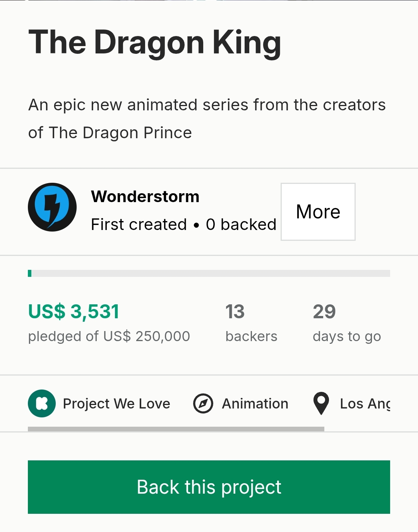Click the US$ 3,531 pledged amount
Screen dimensions: 418x532
click(x=74, y=312)
